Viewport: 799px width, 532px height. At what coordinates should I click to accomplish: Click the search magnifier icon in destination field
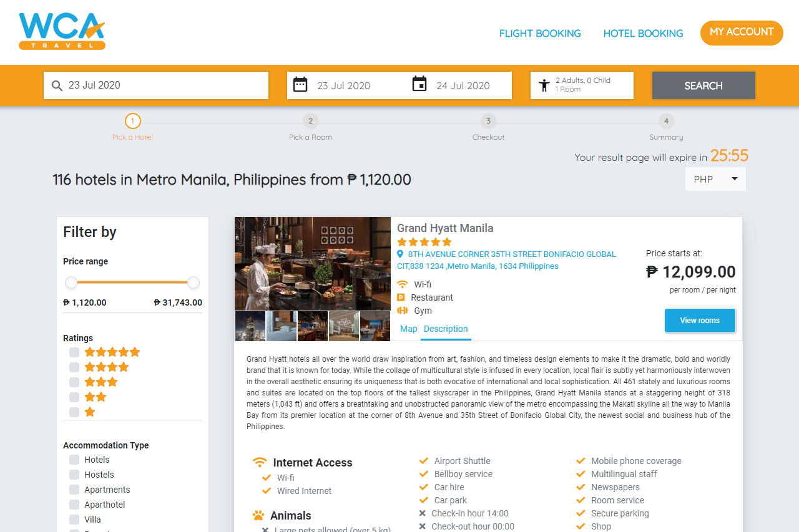click(57, 85)
